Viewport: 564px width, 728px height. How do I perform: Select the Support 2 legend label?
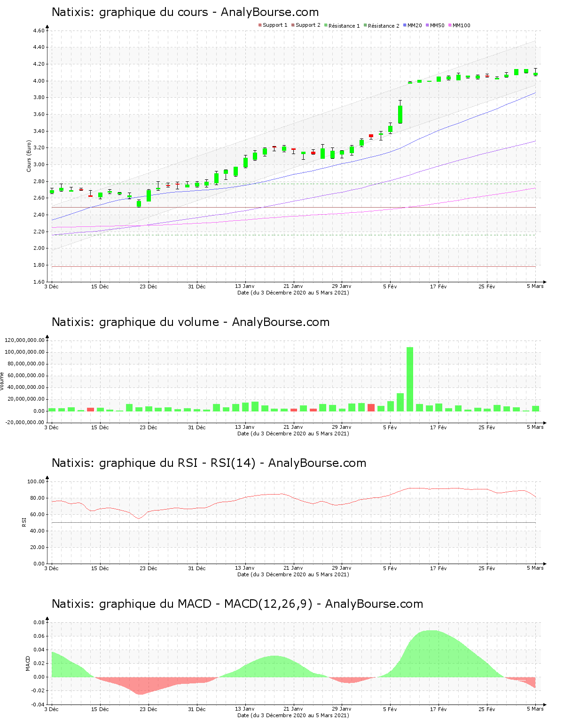[308, 25]
